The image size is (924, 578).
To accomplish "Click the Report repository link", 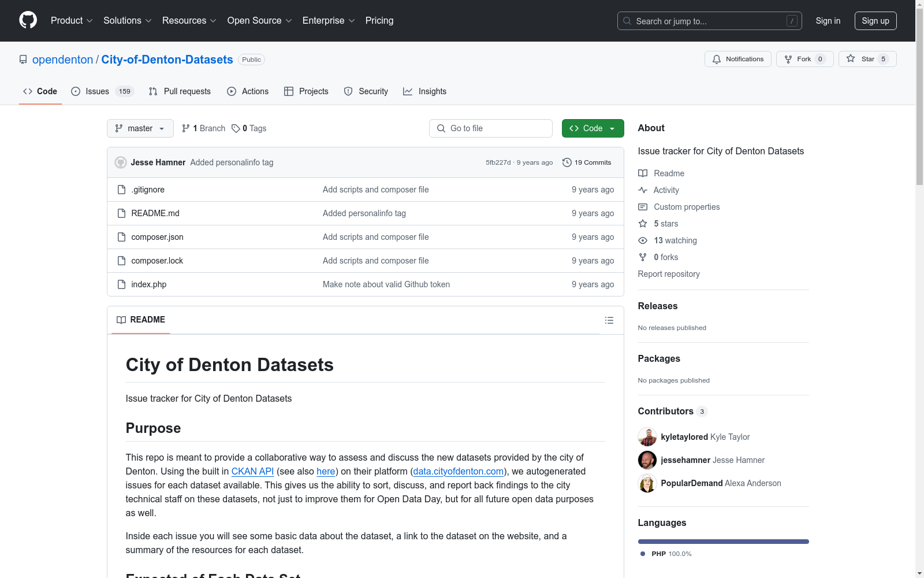I will click(669, 274).
